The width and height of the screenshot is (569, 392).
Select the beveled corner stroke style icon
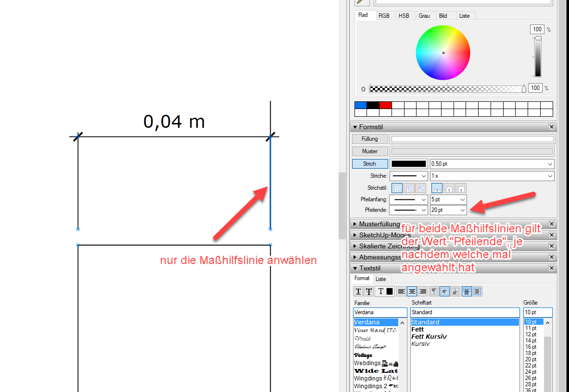[x=421, y=188]
